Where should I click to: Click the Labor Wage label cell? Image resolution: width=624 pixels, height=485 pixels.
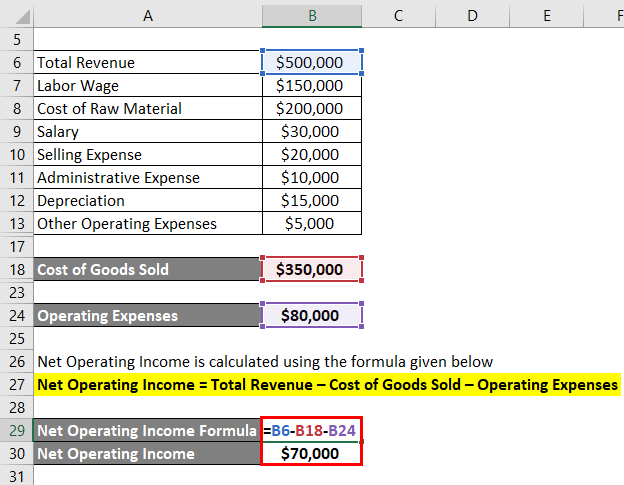147,85
